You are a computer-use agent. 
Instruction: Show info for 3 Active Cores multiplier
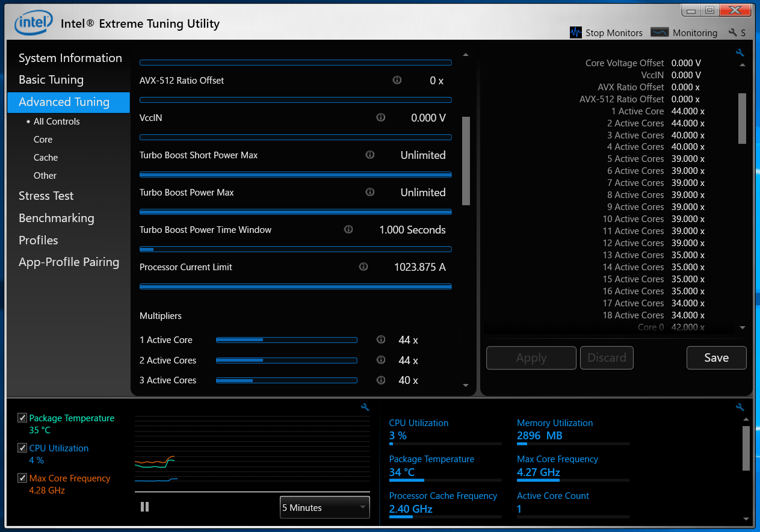point(381,380)
